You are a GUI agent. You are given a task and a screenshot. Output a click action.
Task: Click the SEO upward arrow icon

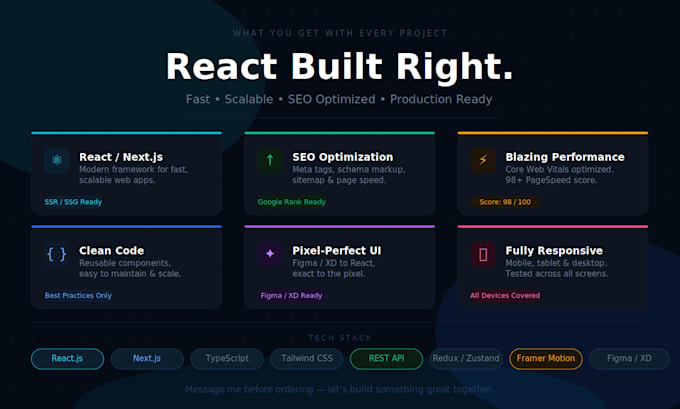pos(270,160)
